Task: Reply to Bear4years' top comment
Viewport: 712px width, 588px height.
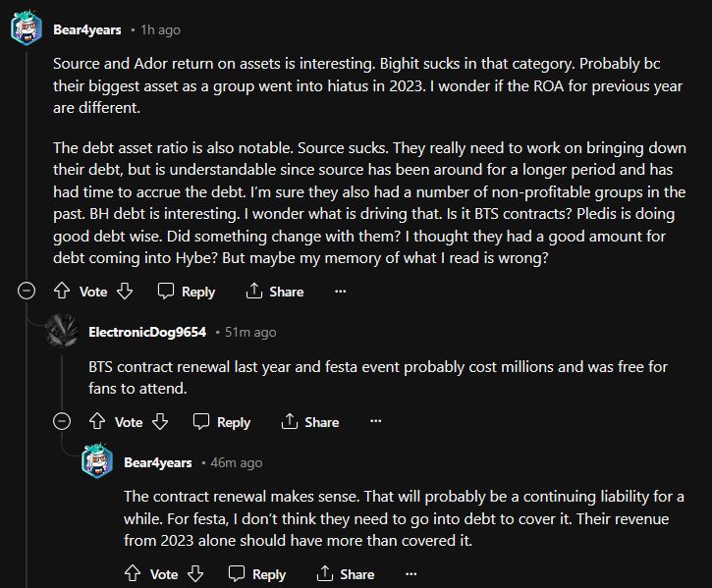Action: click(x=187, y=292)
